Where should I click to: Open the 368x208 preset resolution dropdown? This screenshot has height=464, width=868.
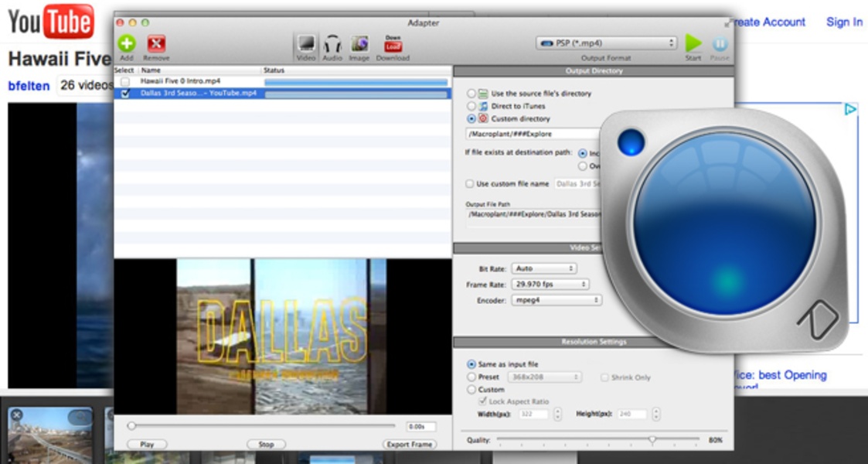pyautogui.click(x=545, y=377)
